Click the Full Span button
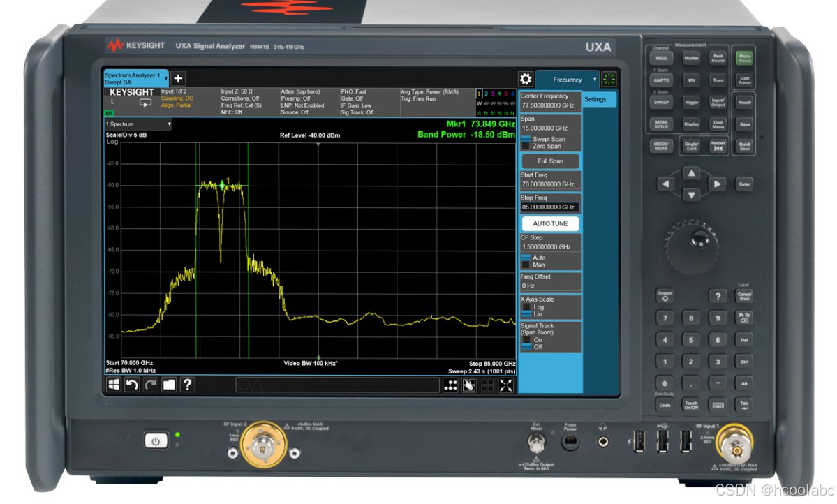This screenshot has height=504, width=837. point(550,161)
